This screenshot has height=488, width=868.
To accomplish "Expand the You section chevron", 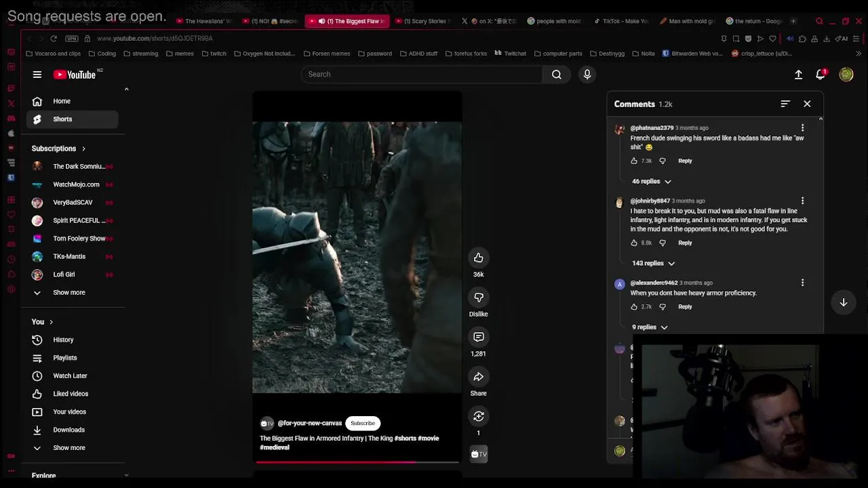I will click(x=51, y=322).
